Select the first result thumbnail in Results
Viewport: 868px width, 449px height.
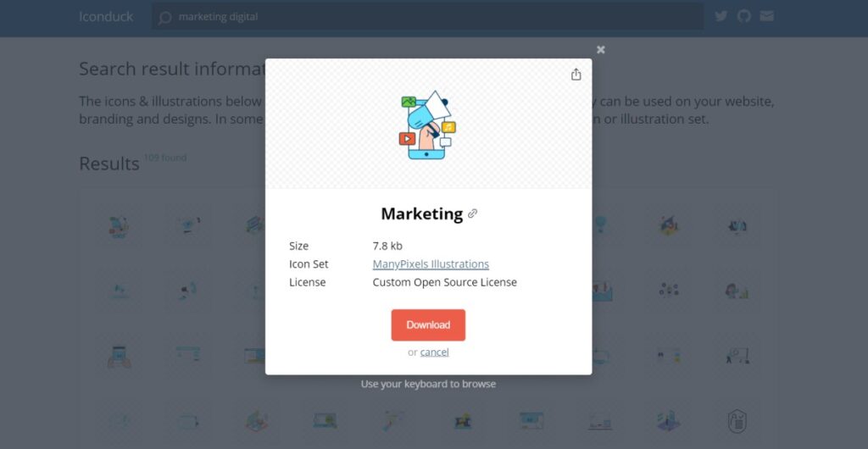click(119, 225)
